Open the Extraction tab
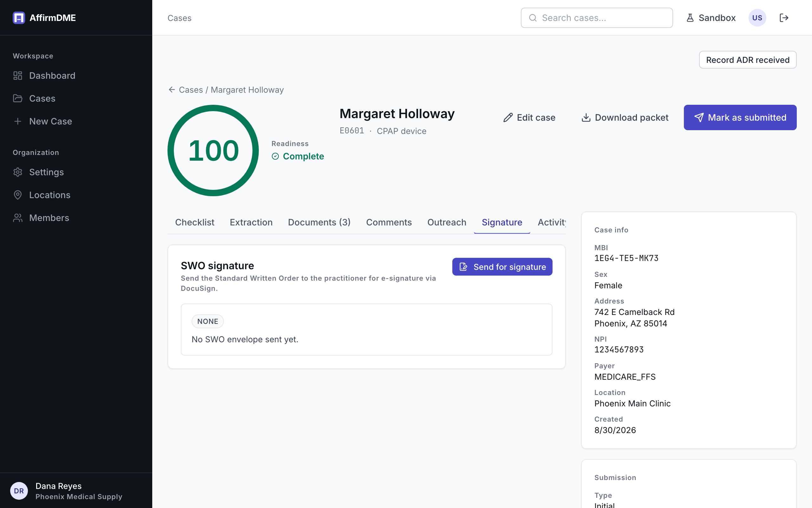The image size is (812, 508). pos(251,223)
